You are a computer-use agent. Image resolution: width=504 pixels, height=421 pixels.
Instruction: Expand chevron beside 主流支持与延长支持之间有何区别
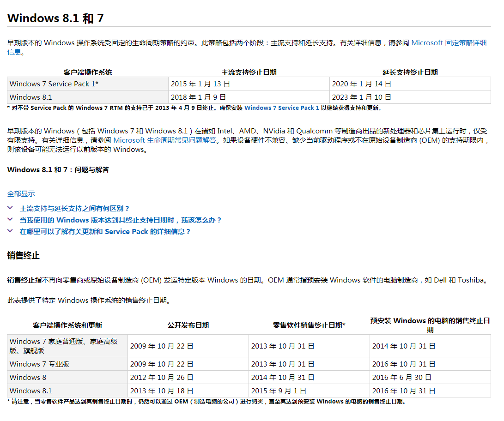coord(11,208)
